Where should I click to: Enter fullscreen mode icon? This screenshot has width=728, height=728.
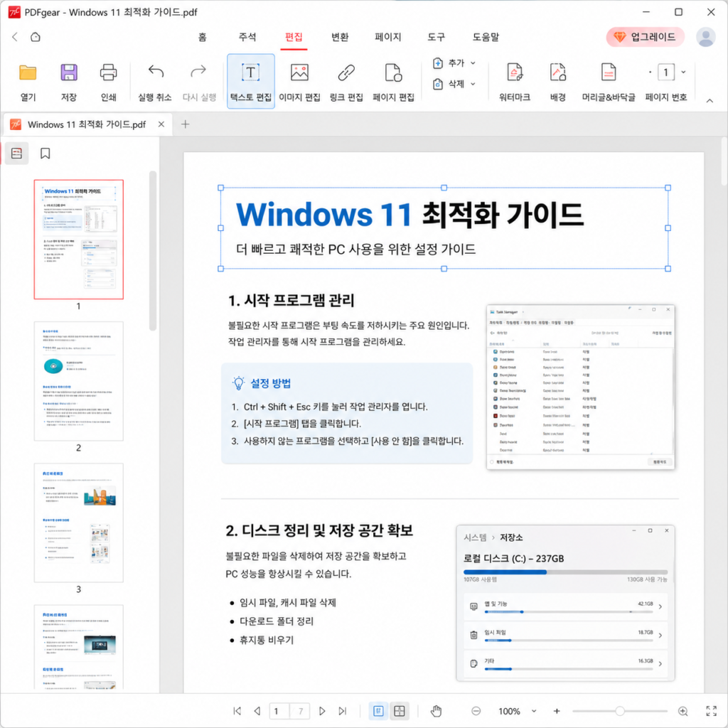[x=711, y=711]
